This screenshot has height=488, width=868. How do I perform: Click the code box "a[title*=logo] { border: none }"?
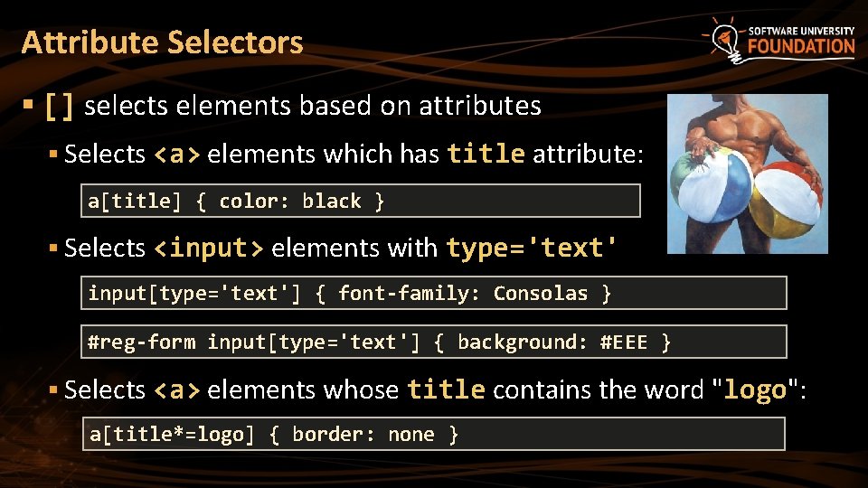click(433, 434)
